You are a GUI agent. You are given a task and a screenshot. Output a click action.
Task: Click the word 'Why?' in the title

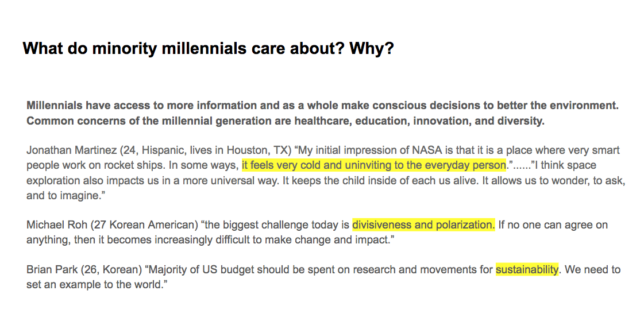click(372, 48)
